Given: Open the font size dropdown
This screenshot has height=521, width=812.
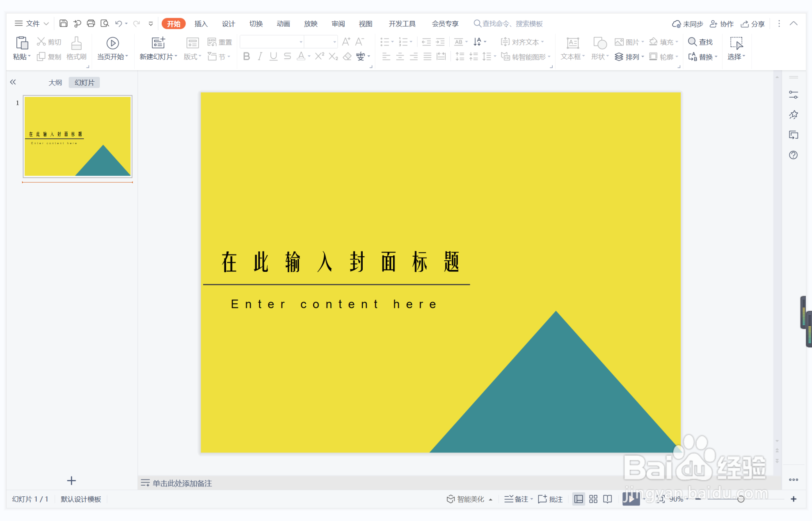Looking at the screenshot, I should 334,41.
